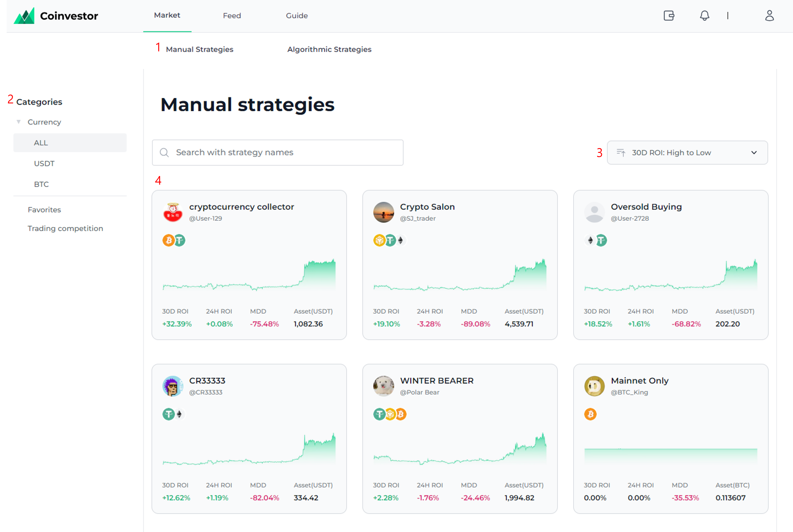Open Trading competition category

(x=66, y=228)
